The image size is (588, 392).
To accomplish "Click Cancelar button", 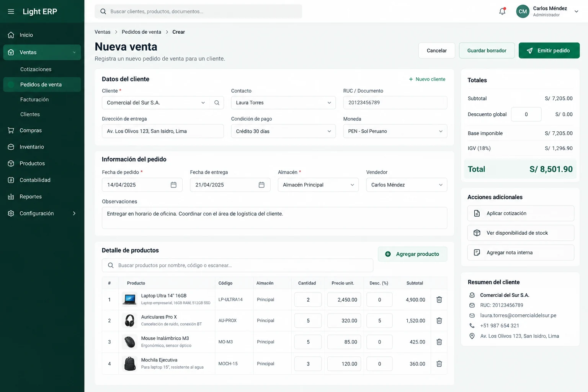I will coord(437,51).
